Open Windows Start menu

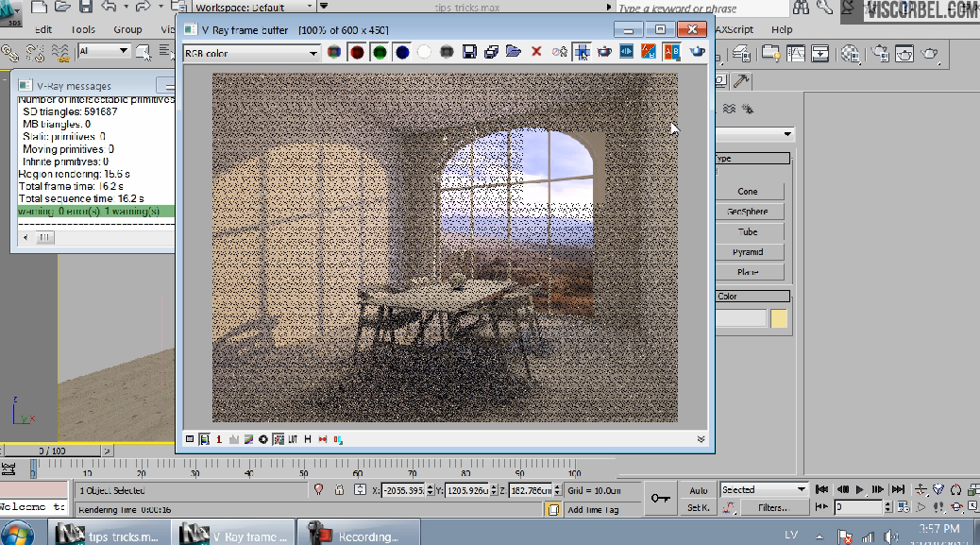tap(18, 535)
